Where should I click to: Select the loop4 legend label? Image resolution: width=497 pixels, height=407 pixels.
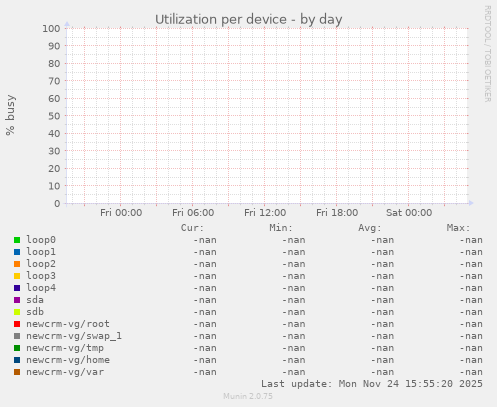click(41, 288)
